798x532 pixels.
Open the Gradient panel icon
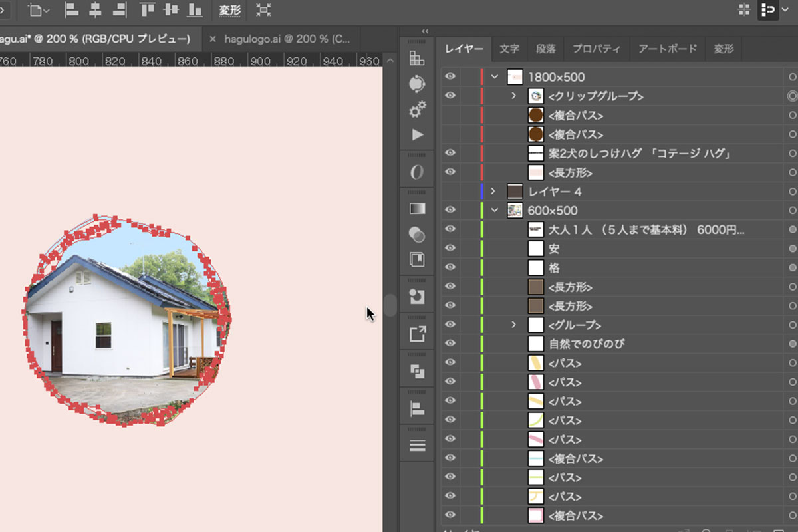[417, 208]
